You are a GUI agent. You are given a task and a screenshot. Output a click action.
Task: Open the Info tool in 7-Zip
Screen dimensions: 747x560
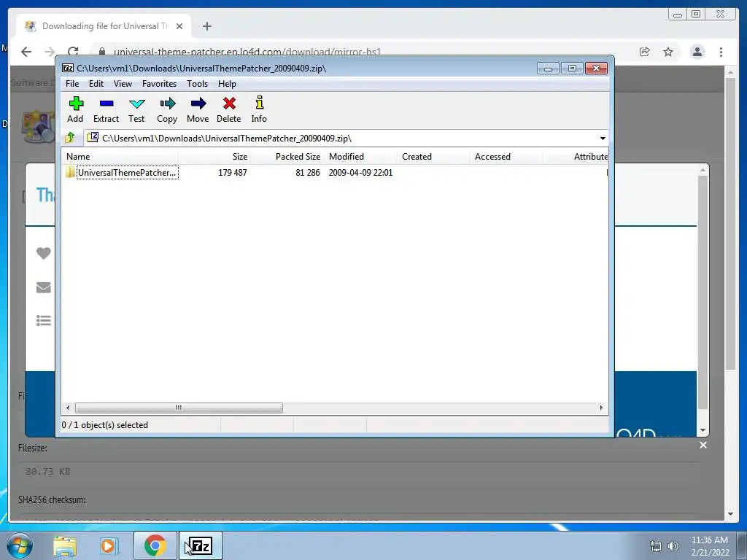click(259, 109)
